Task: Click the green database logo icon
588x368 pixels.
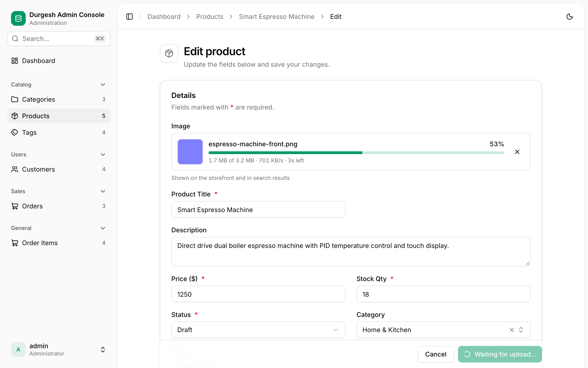Action: [x=18, y=18]
